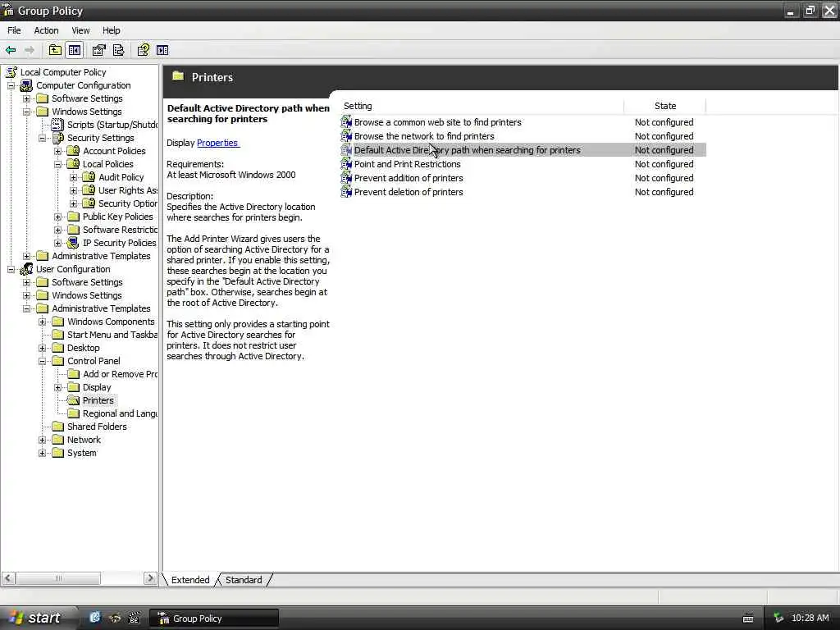Viewport: 840px width, 630px height.
Task: Expand the System node
Action: click(x=43, y=453)
